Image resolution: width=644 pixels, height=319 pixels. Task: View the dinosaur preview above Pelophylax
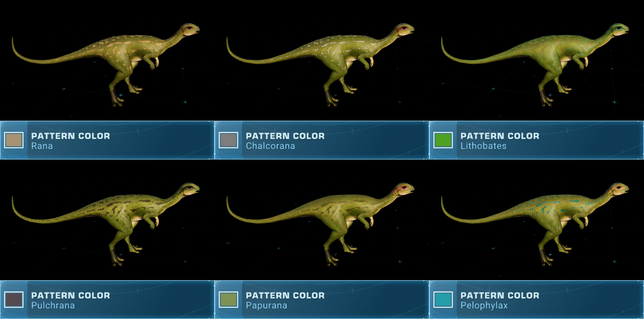[535, 224]
